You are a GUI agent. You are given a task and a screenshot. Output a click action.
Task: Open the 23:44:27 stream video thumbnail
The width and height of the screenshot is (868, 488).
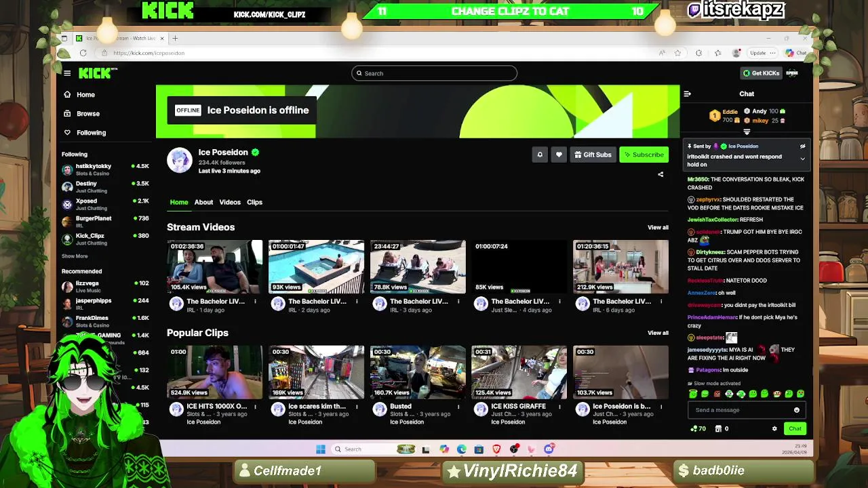(418, 266)
